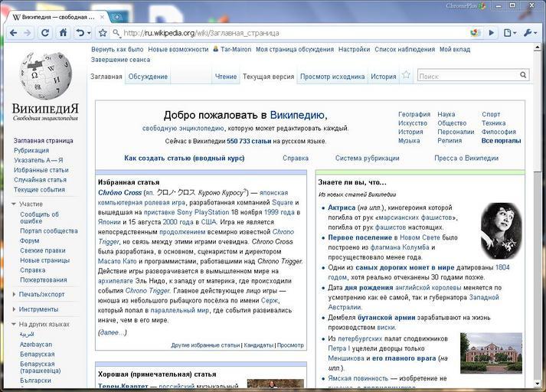The width and height of the screenshot is (546, 392).
Task: Click the browser Forward arrow button
Action: tap(27, 33)
